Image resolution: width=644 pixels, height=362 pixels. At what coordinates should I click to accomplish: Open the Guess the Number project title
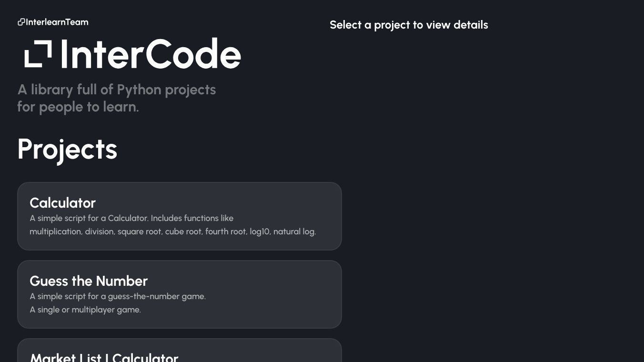(x=89, y=281)
